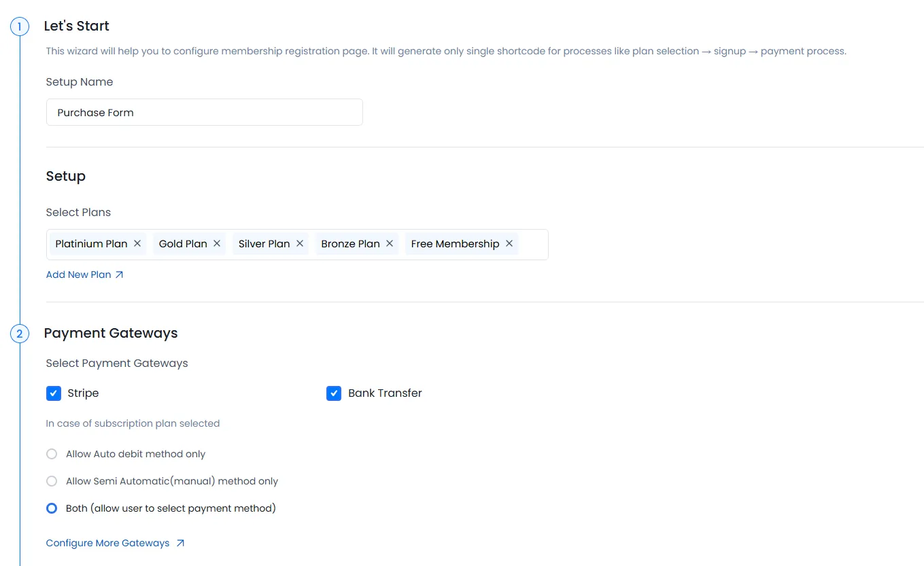924x566 pixels.
Task: Click the arrow icon beside Configure More Gateways
Action: (x=179, y=542)
